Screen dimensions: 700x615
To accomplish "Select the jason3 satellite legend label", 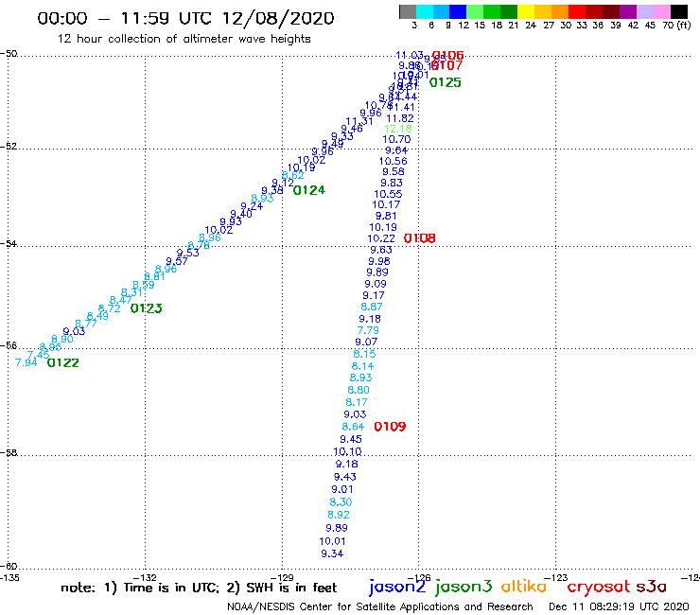I will pos(464,587).
